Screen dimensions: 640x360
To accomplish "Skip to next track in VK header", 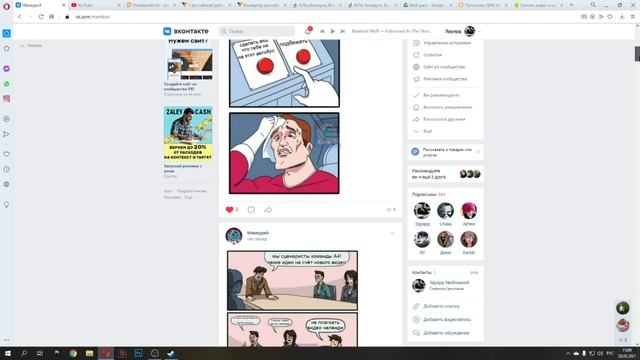I will pyautogui.click(x=343, y=31).
